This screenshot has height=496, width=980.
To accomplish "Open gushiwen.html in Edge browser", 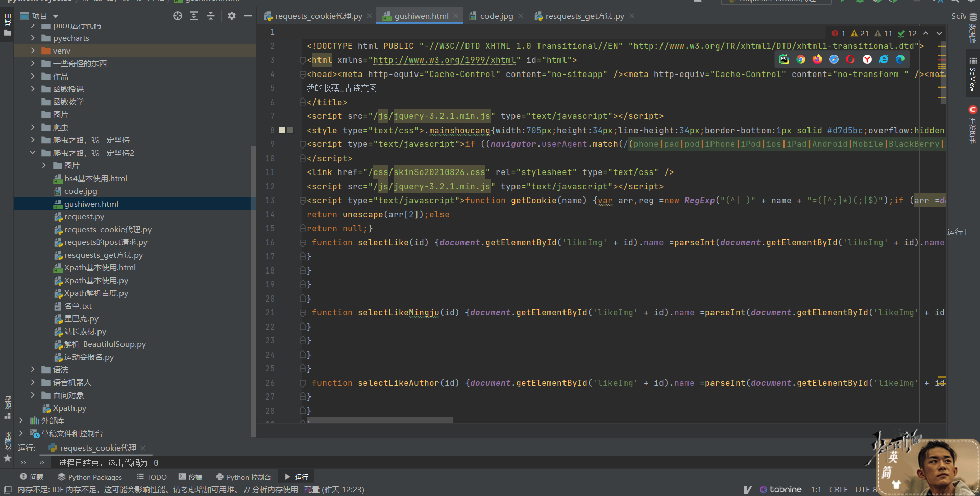I will click(x=900, y=59).
